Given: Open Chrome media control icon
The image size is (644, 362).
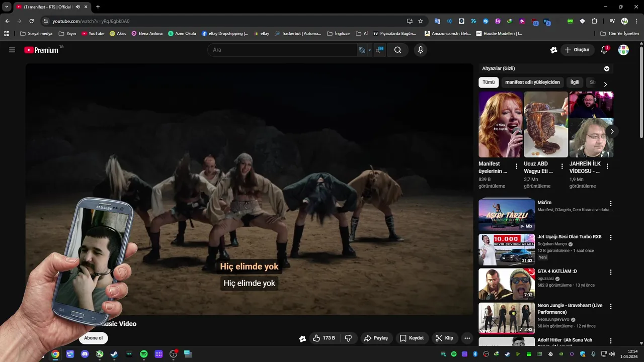Looking at the screenshot, I should (612, 21).
